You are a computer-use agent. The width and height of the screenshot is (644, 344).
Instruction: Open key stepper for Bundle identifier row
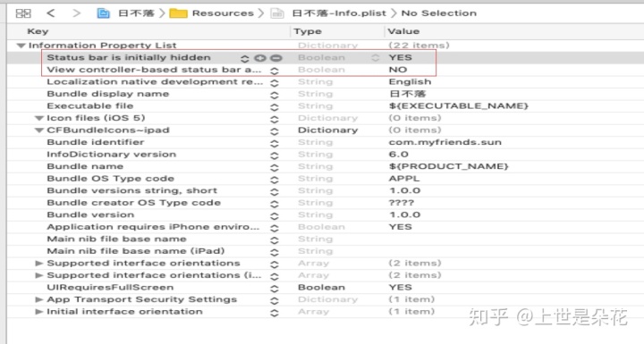(275, 143)
